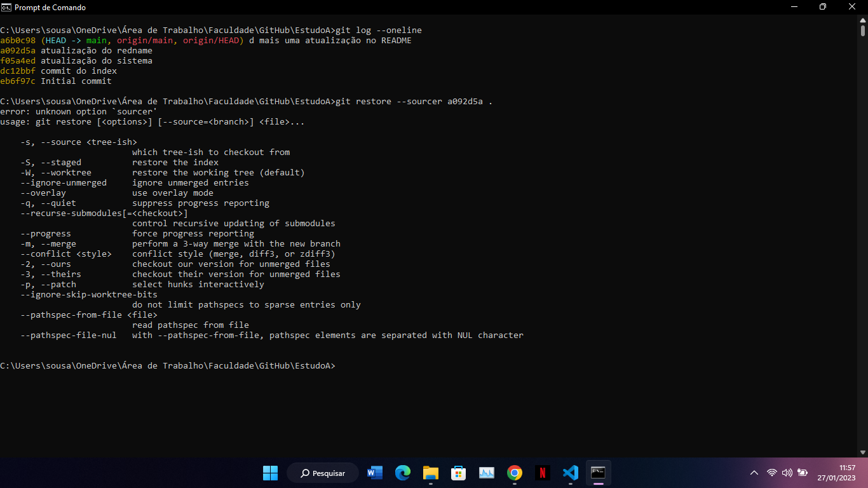Click 'atualização do sistema' commit message

(x=97, y=61)
